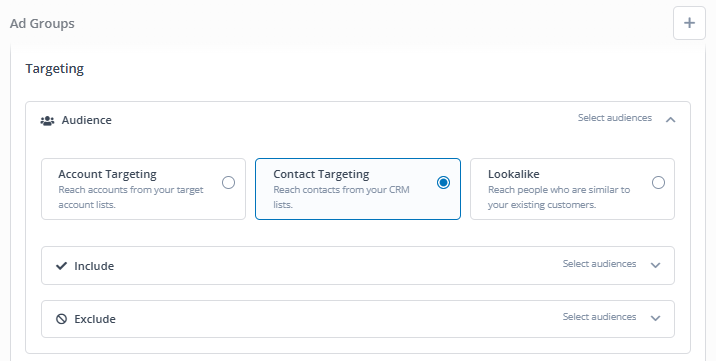
Task: Click 'Reach people who are similar' description
Action: click(559, 197)
